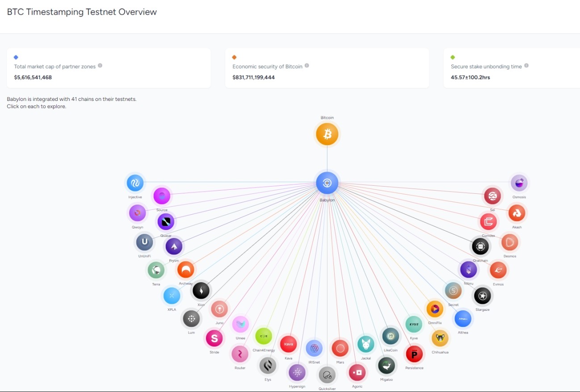Select the Mars chain icon
The height and width of the screenshot is (392, 580).
pos(340,348)
